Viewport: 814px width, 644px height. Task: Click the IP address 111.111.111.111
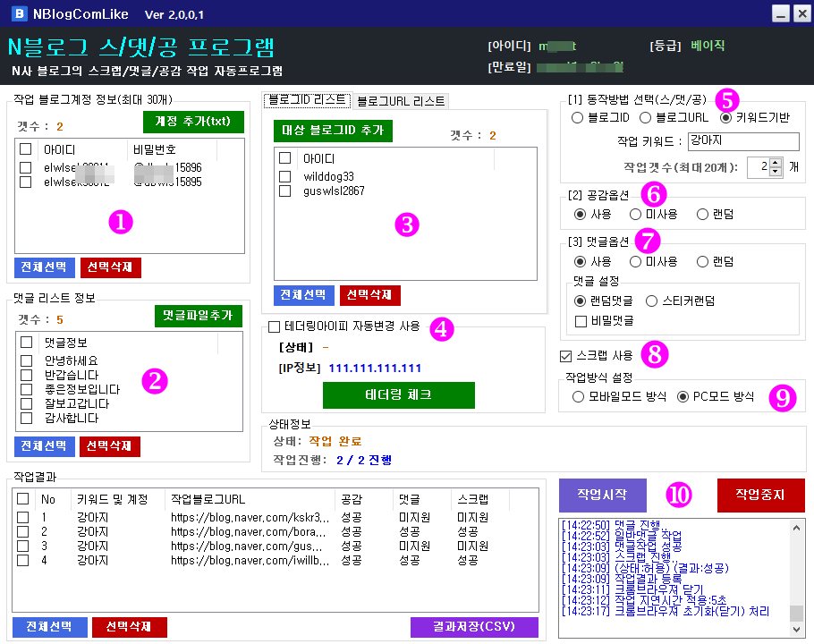click(375, 369)
